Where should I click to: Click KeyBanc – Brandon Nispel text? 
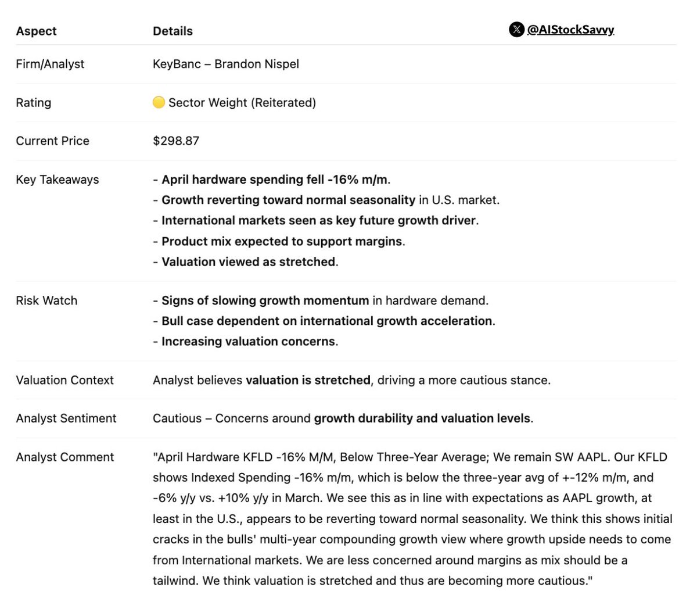226,64
